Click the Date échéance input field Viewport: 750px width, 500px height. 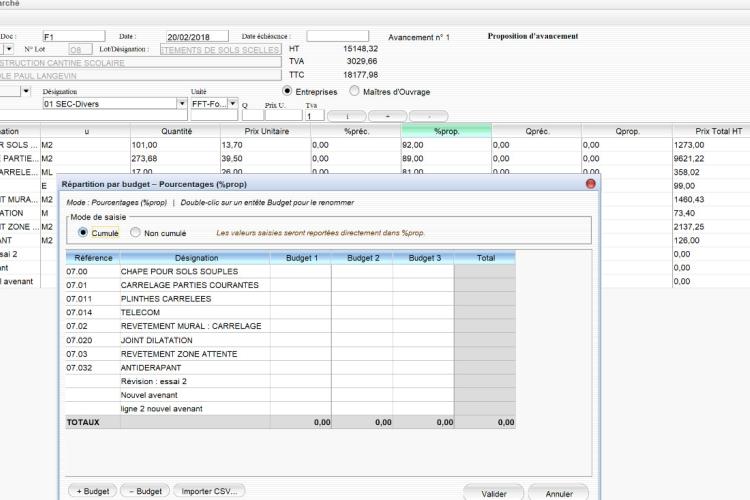(338, 36)
